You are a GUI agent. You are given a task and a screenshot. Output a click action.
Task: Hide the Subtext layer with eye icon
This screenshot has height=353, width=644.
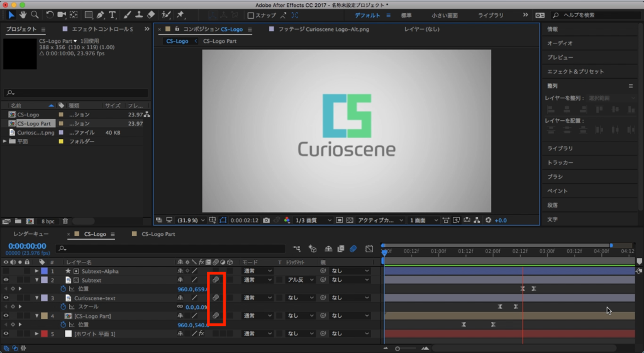[x=6, y=280]
